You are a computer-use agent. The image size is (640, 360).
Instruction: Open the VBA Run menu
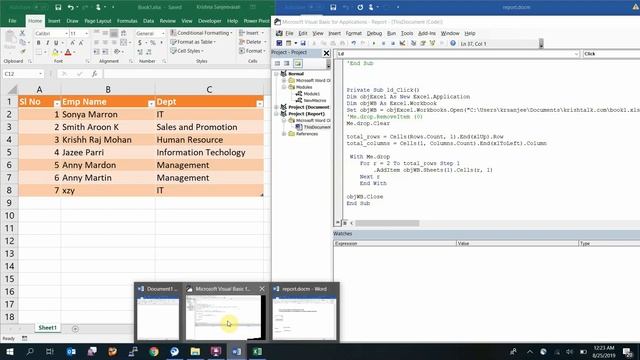click(x=391, y=33)
